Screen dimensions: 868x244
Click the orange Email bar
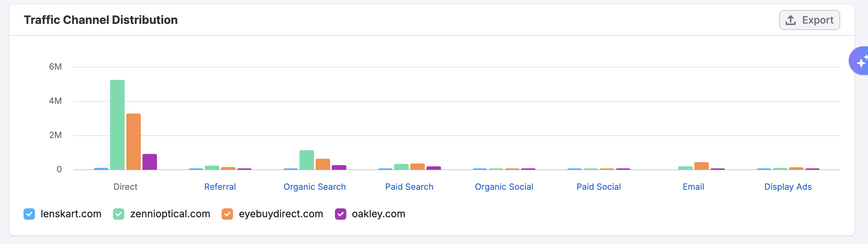701,166
